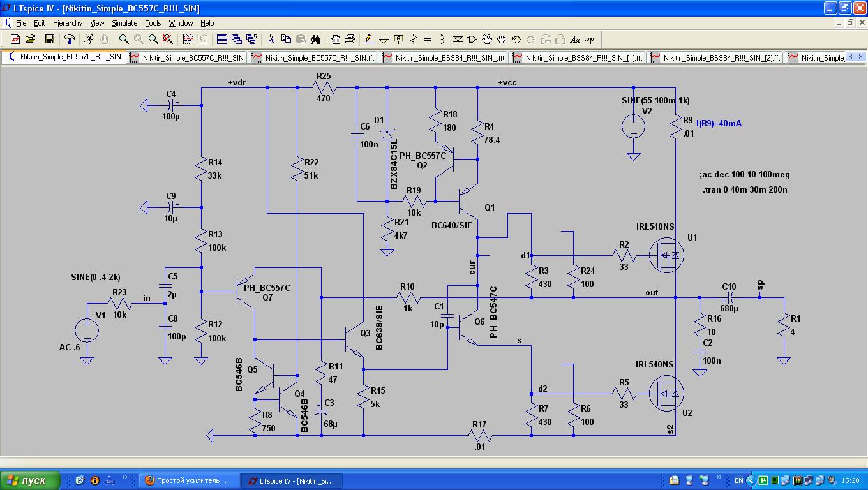Open the Help menu

pos(207,23)
